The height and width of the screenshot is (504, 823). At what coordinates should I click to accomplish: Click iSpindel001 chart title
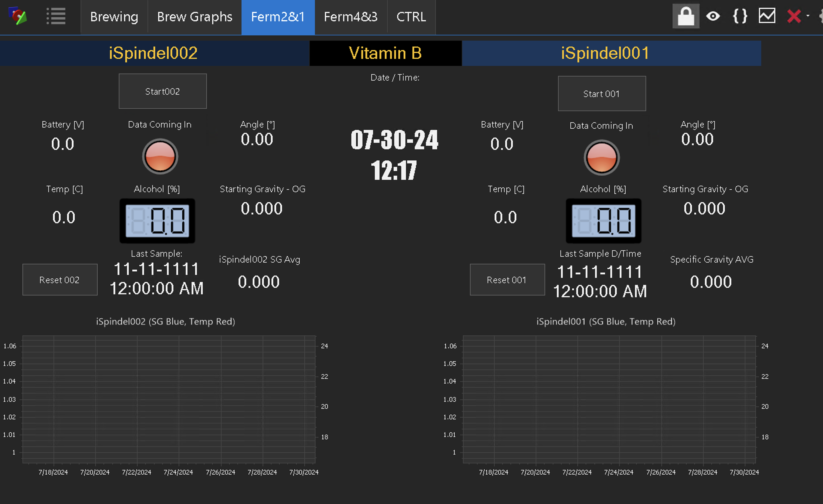point(606,321)
